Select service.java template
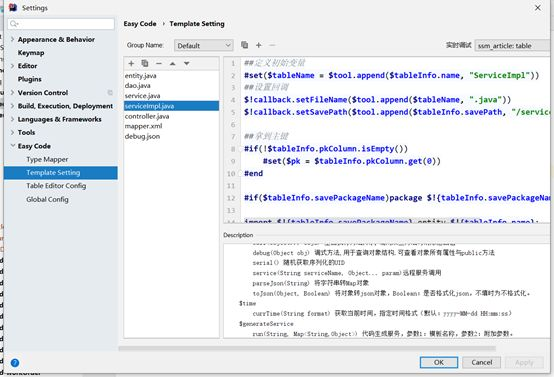The width and height of the screenshot is (554, 377). [142, 96]
